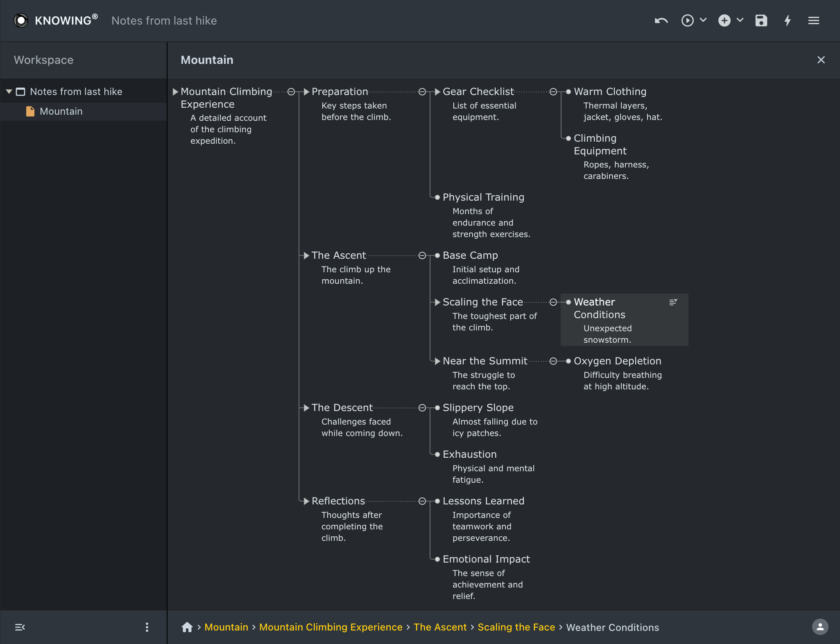The width and height of the screenshot is (840, 644).
Task: Save the document with the floppy icon
Action: pos(761,20)
